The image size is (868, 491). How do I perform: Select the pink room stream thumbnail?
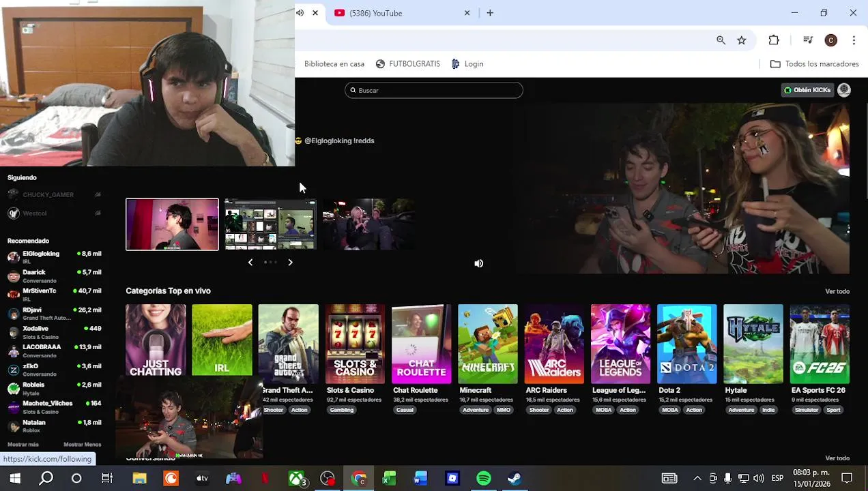coord(172,224)
